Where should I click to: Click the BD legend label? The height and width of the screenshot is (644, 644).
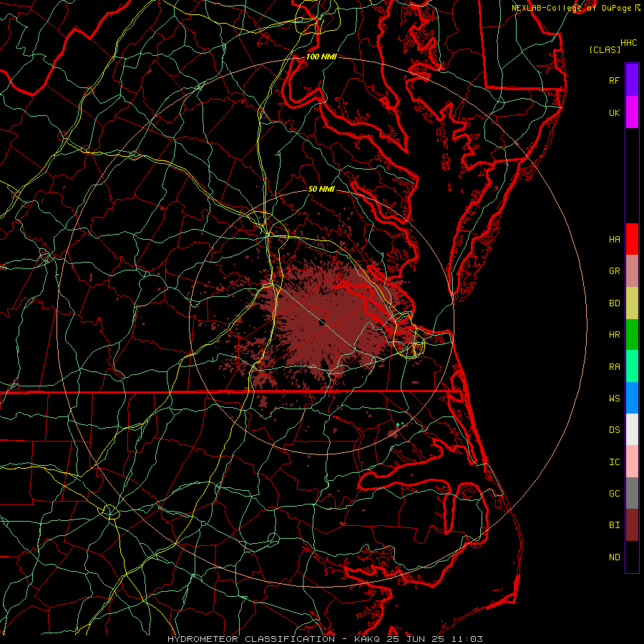pyautogui.click(x=614, y=303)
